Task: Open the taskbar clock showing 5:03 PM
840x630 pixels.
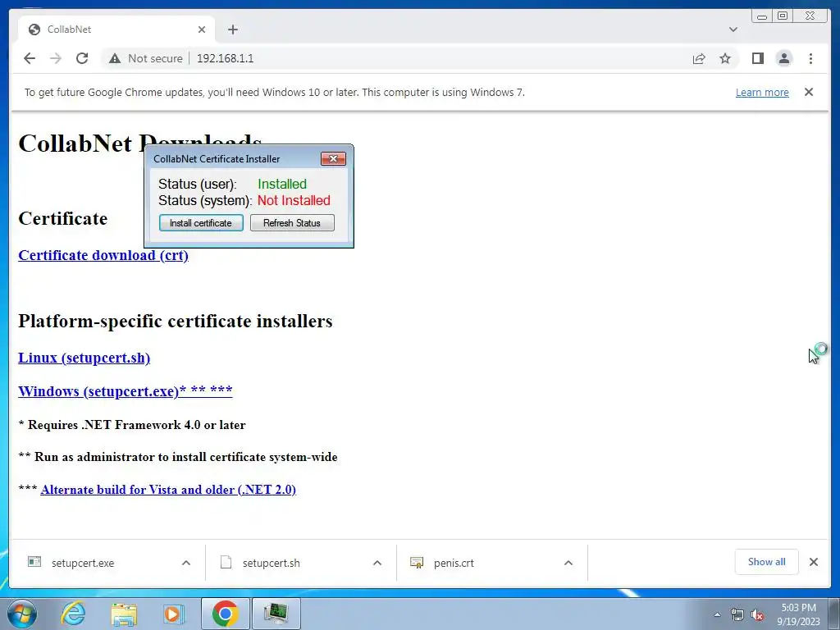Action: (x=798, y=614)
